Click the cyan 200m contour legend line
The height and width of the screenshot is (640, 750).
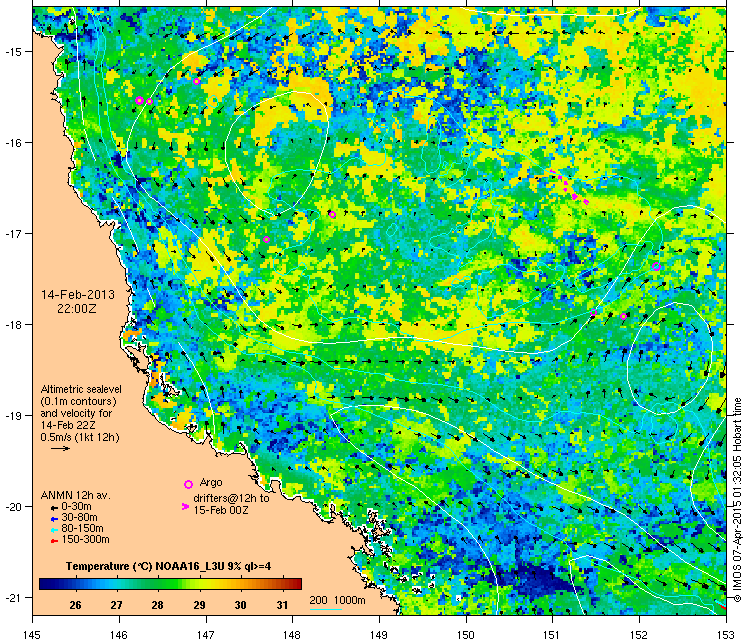326,609
